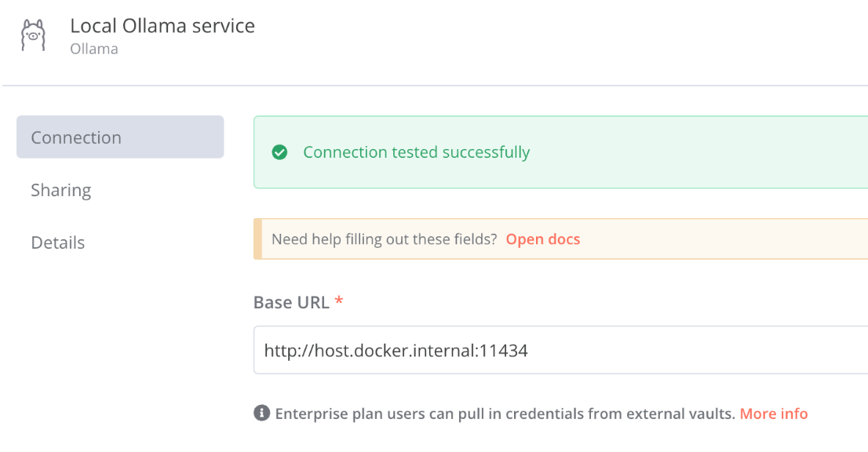The image size is (868, 452).
Task: Click the 'Ollama' subtitle text
Action: pos(94,49)
